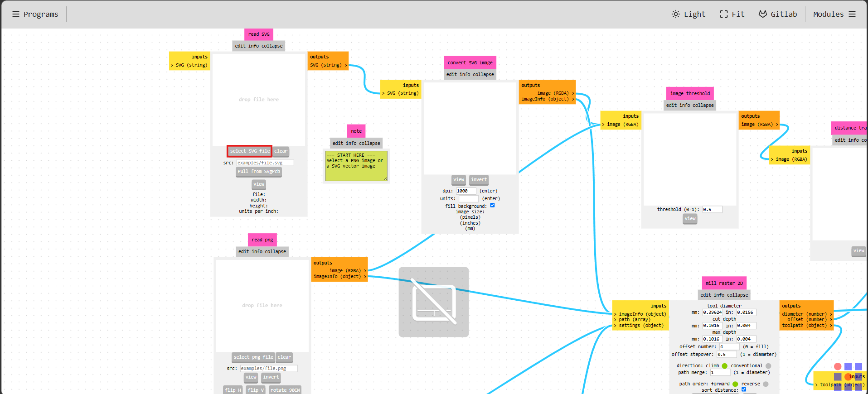Screen dimensions: 868x394
Task: Collapse the mill raster 2D module
Action: 738,295
